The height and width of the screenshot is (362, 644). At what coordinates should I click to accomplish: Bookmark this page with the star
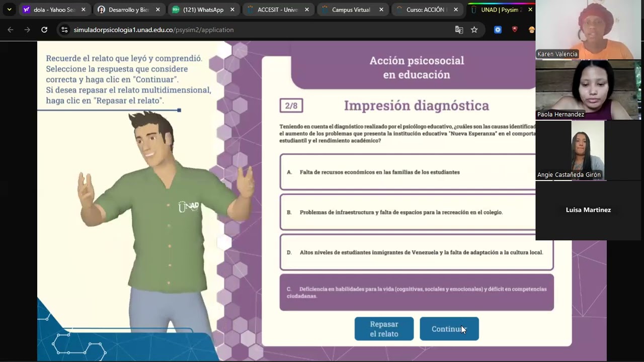pyautogui.click(x=474, y=30)
